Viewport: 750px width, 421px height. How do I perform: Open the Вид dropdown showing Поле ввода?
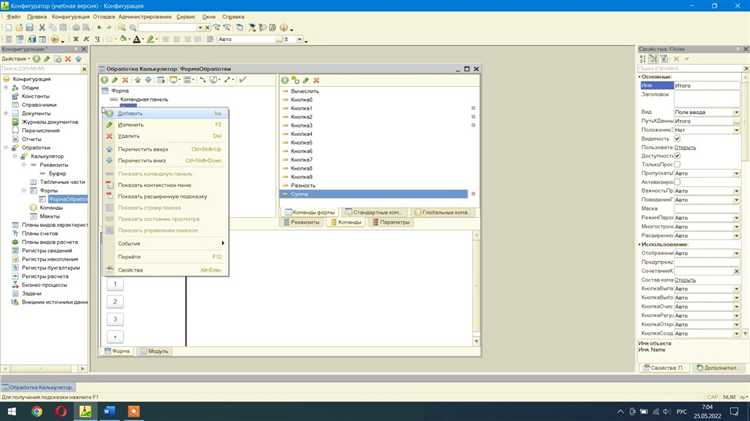pos(736,112)
